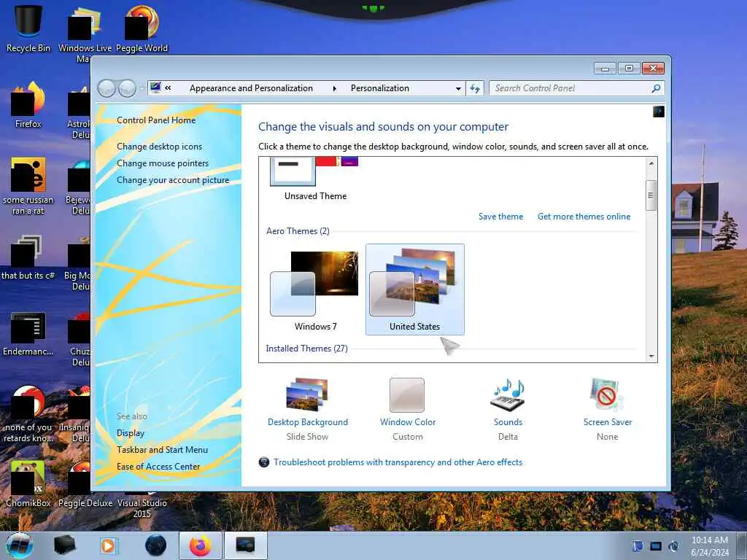Click the search magnifier icon

(x=656, y=88)
